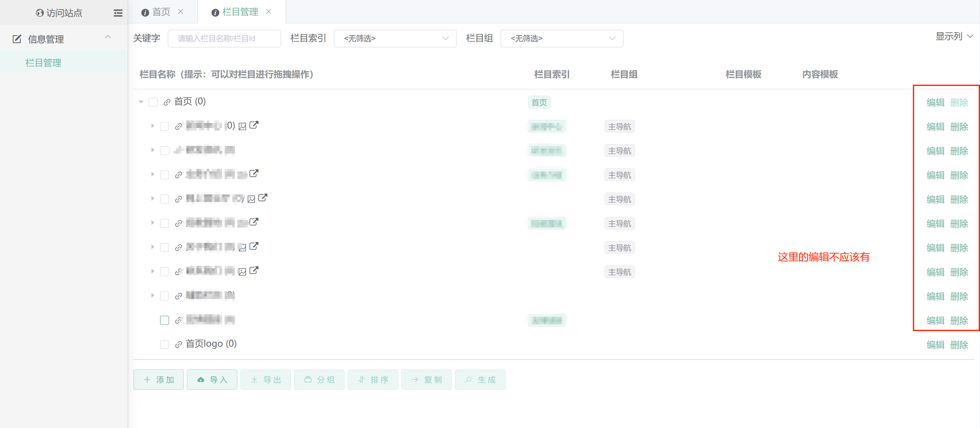Close the 栏目管理 tab with its X

click(x=269, y=11)
